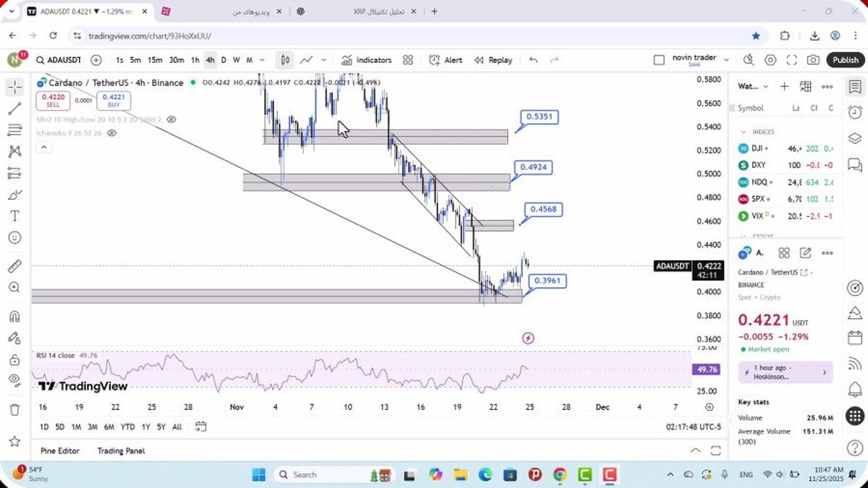Image resolution: width=868 pixels, height=488 pixels.
Task: Expand the more time intervals dropdown
Action: click(262, 60)
